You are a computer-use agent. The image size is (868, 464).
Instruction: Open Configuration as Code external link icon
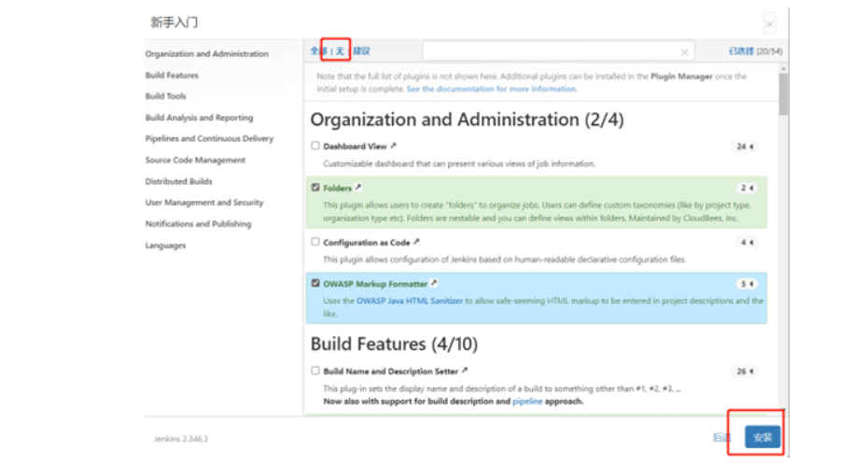pyautogui.click(x=416, y=242)
